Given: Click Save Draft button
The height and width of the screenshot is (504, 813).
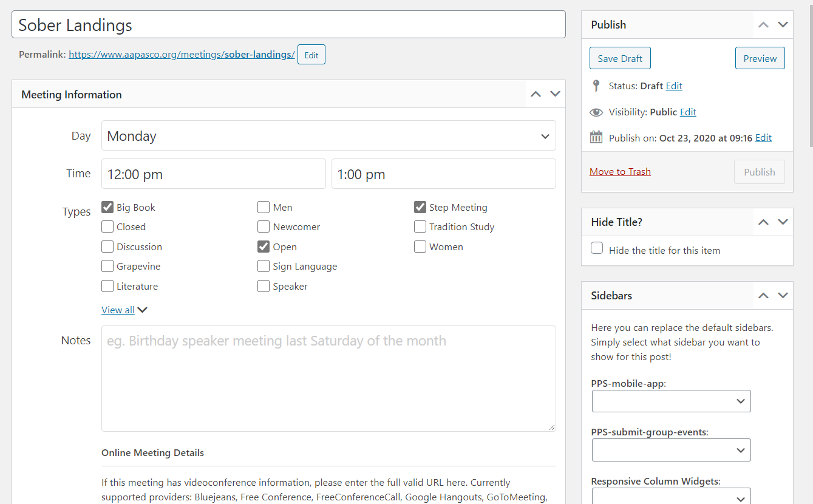Looking at the screenshot, I should coord(620,58).
